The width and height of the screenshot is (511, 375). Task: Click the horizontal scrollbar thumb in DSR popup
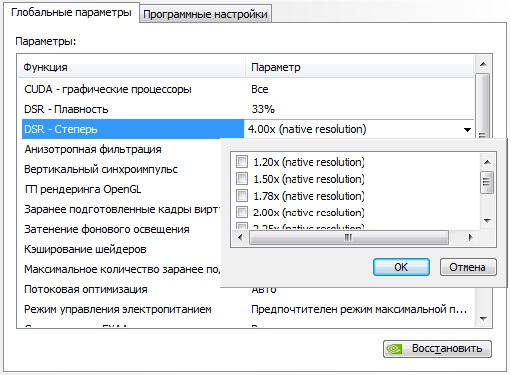[x=349, y=238]
